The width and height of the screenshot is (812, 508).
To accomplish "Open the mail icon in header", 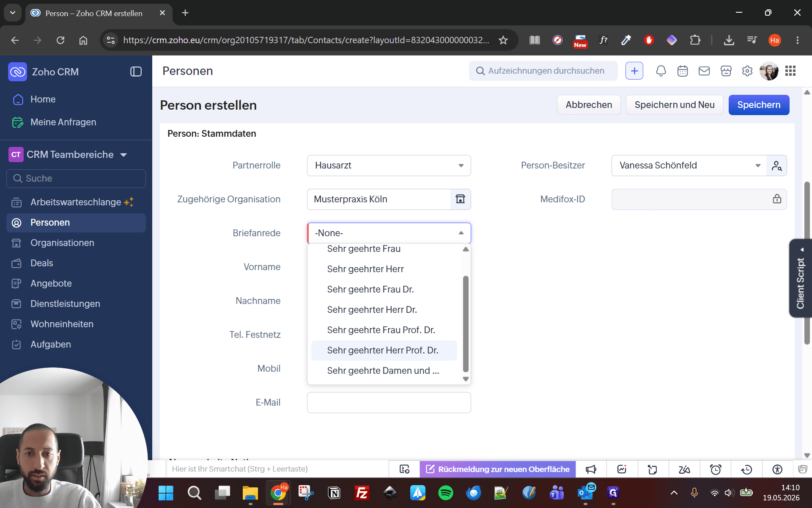I will 704,71.
